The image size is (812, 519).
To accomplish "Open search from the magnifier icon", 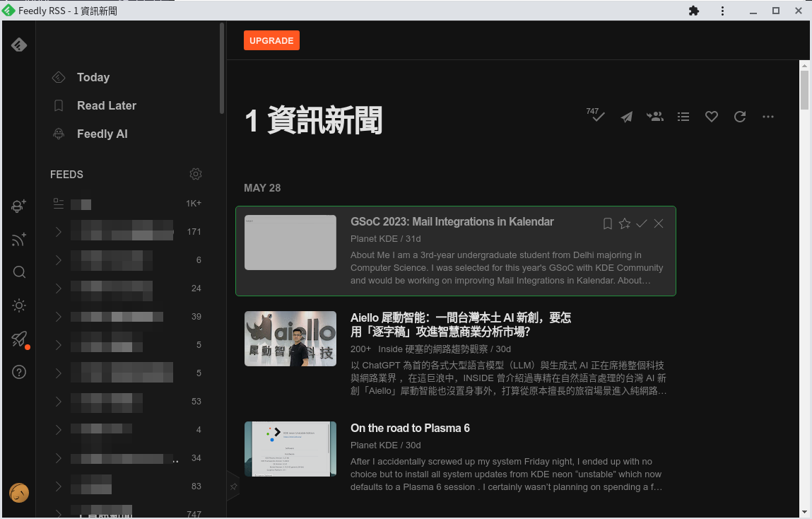I will pyautogui.click(x=19, y=272).
